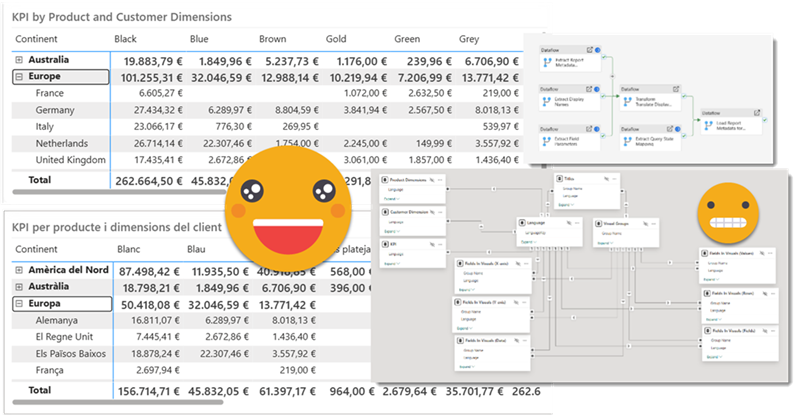Screen dimensions: 800x418
Task: Click the info badge on Extract Query State Mappings
Action: pyautogui.click(x=680, y=130)
